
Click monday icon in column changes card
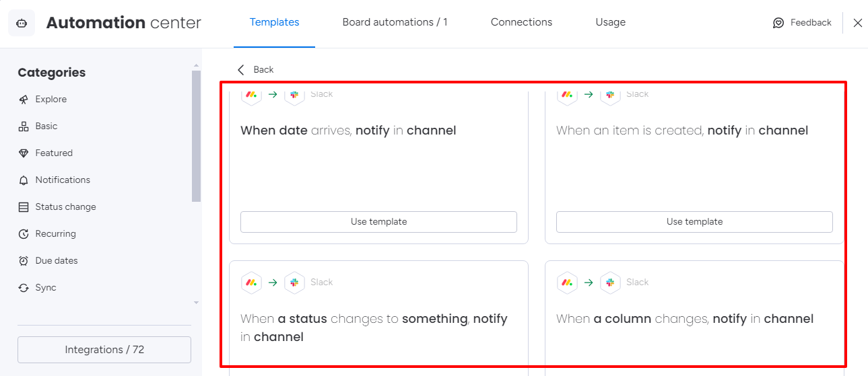pos(567,283)
